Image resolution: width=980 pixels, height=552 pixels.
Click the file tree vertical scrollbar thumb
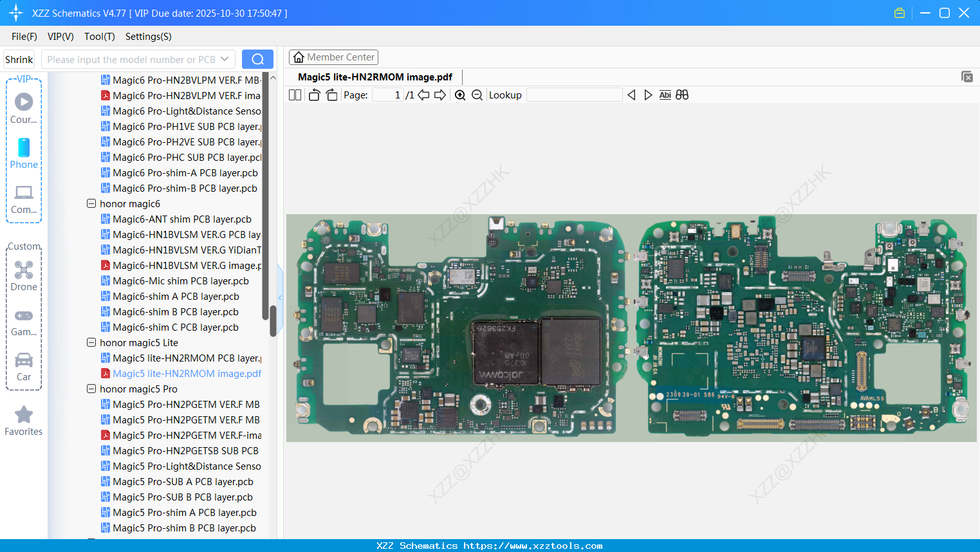[273, 320]
